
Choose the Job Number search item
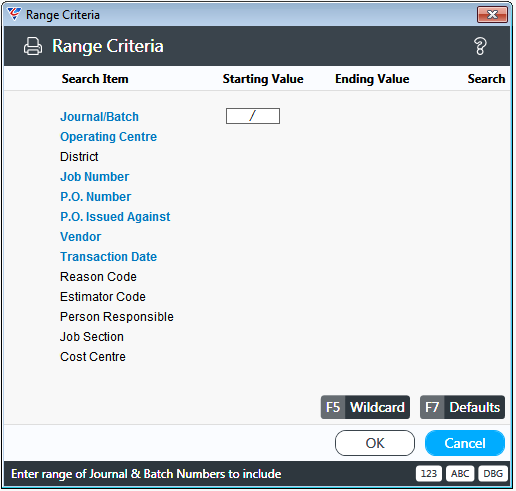click(94, 177)
